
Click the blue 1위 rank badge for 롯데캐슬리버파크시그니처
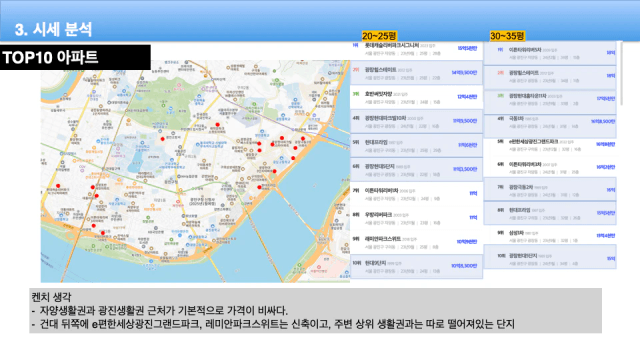(356, 45)
